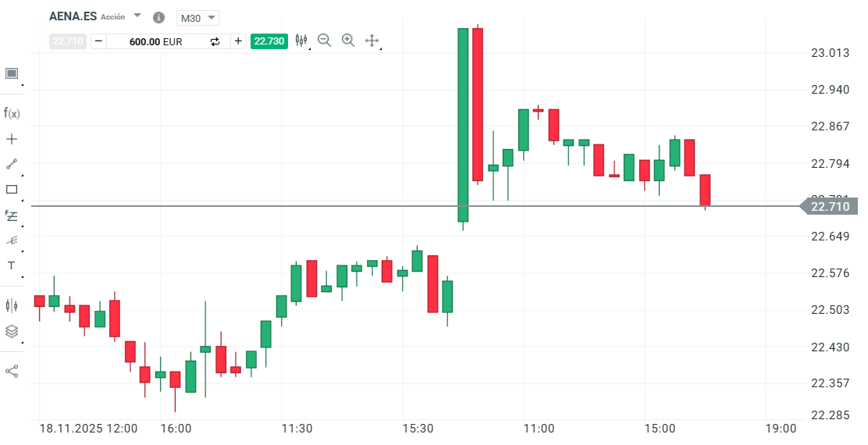
Task: Open the candlestick chart type menu in top toolbar
Action: tap(301, 41)
